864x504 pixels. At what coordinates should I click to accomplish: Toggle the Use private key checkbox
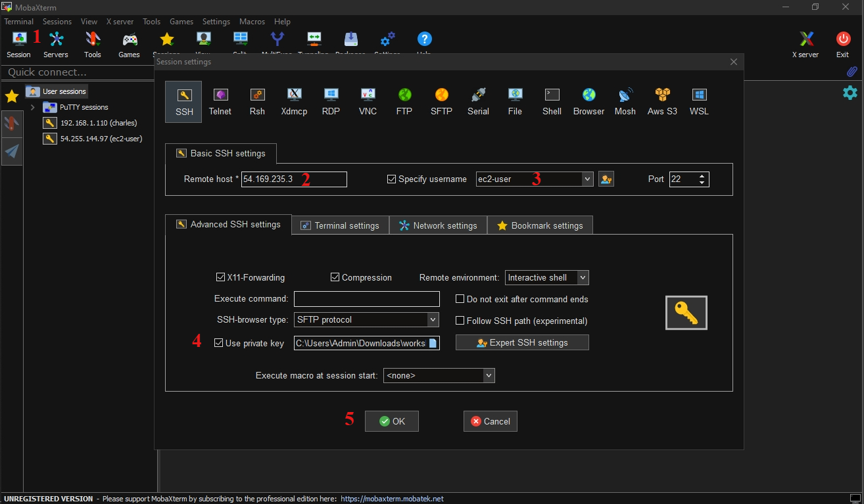[x=219, y=343]
